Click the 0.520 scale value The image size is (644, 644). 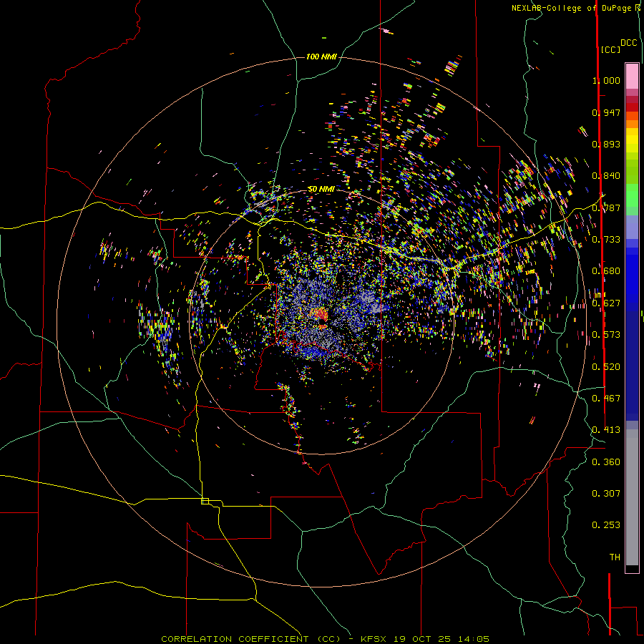(606, 367)
